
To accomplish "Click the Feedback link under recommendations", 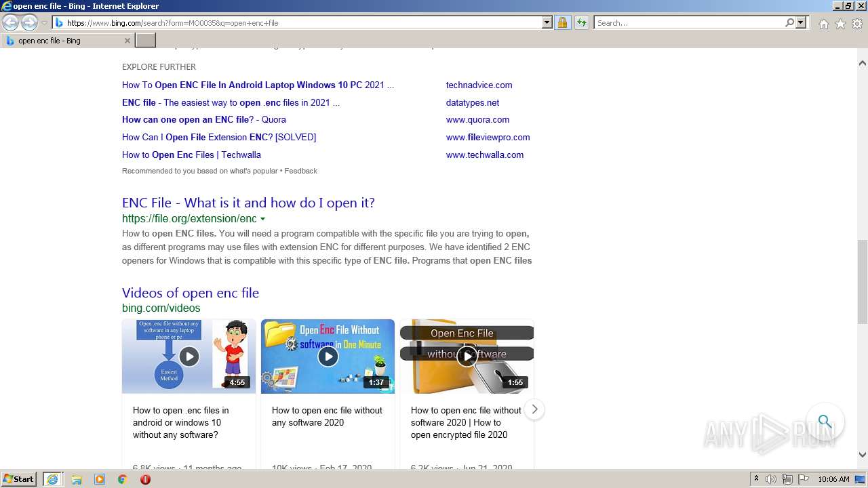I will pos(300,171).
